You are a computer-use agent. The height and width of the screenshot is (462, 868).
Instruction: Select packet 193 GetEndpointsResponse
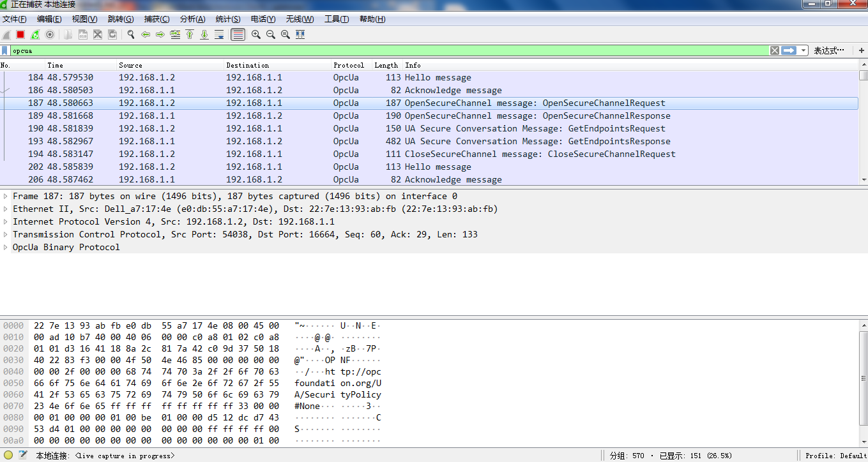click(429, 141)
